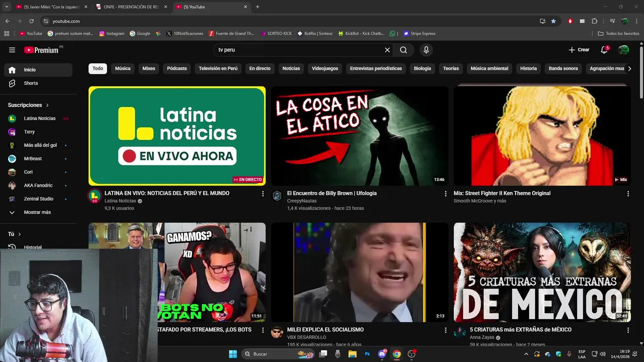The image size is (644, 362).
Task: Open Inicio in sidebar
Action: tap(38, 70)
